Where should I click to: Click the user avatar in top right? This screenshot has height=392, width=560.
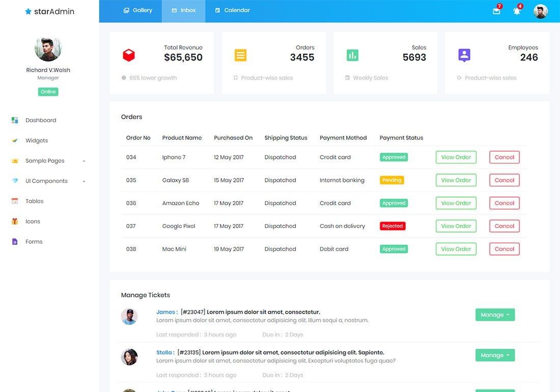[x=540, y=11]
